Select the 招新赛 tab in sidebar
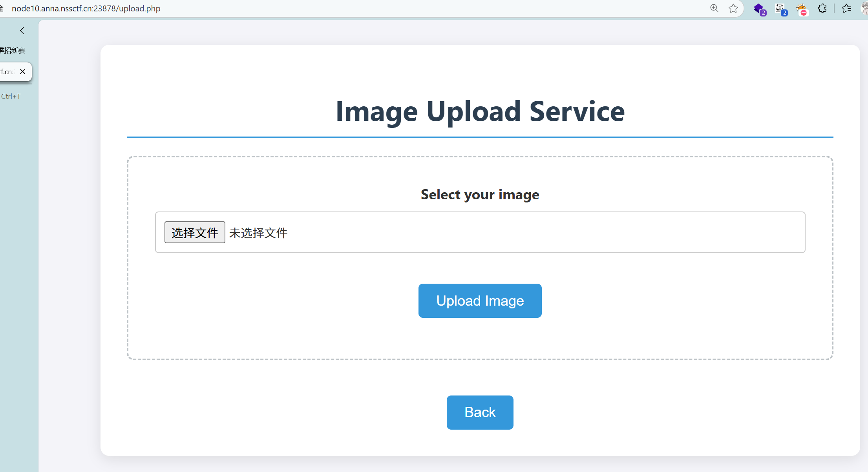Image resolution: width=868 pixels, height=472 pixels. (x=13, y=50)
